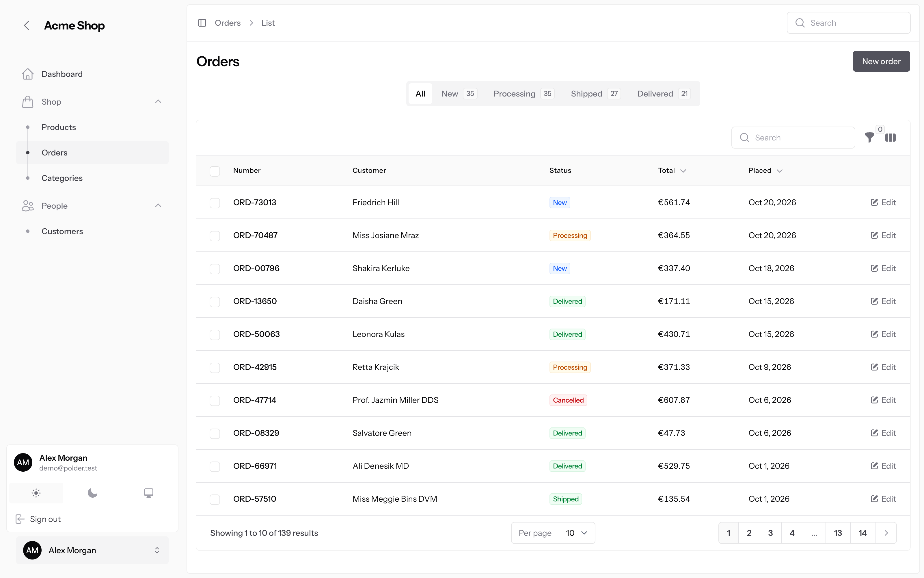Click the Shop bag icon
Image resolution: width=924 pixels, height=578 pixels.
click(x=27, y=102)
